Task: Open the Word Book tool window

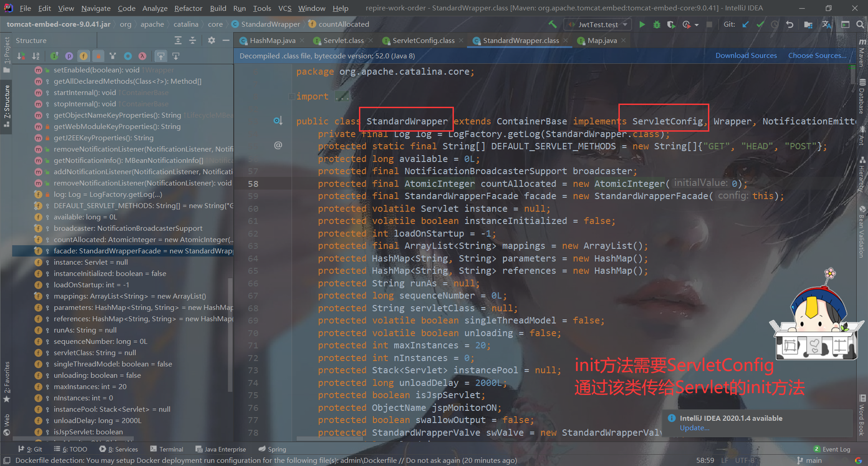Action: (862, 415)
